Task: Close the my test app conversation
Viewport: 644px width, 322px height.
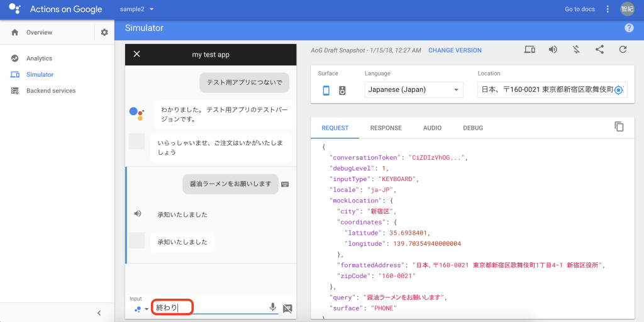Action: point(137,54)
